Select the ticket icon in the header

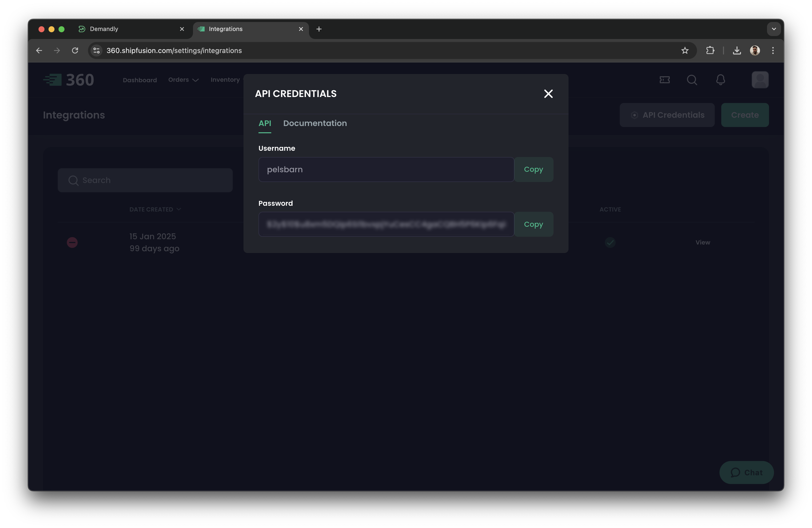664,80
